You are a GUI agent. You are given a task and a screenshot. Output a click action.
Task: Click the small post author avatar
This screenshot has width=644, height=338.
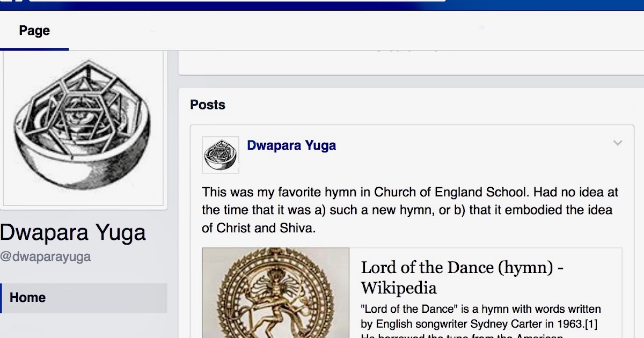(x=221, y=156)
